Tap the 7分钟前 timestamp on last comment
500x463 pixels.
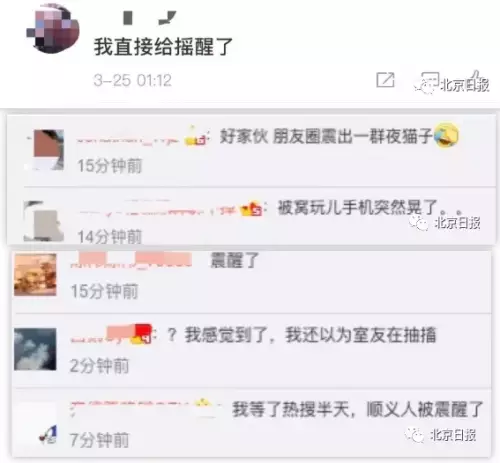(x=99, y=440)
